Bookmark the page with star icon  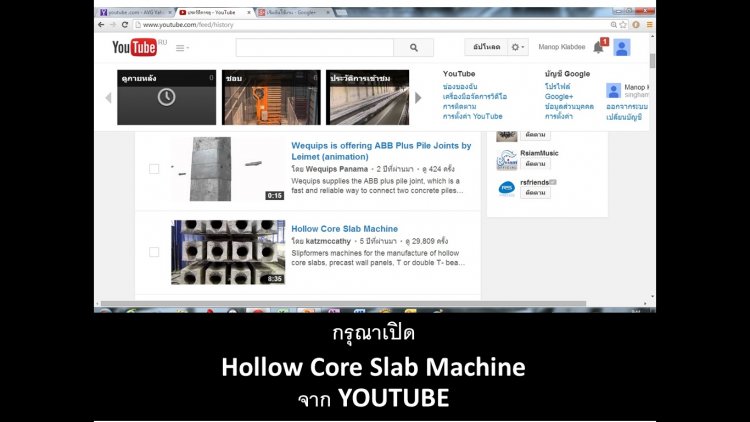click(623, 25)
